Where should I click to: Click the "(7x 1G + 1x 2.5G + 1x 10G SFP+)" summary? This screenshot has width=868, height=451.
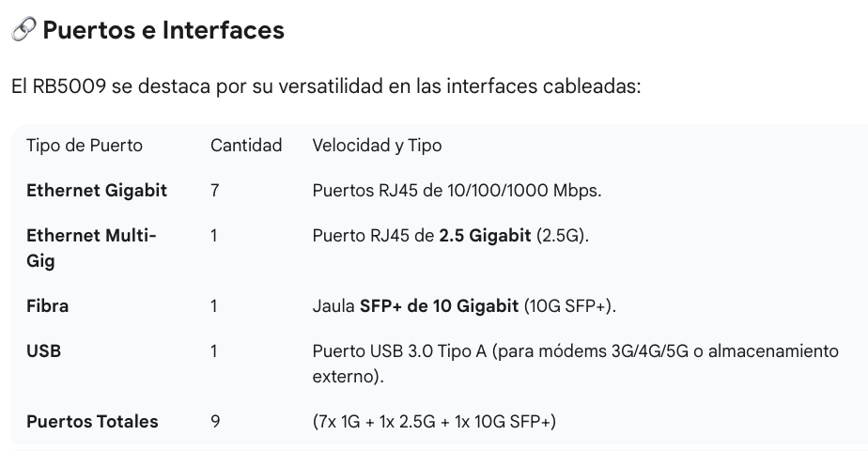point(434,422)
